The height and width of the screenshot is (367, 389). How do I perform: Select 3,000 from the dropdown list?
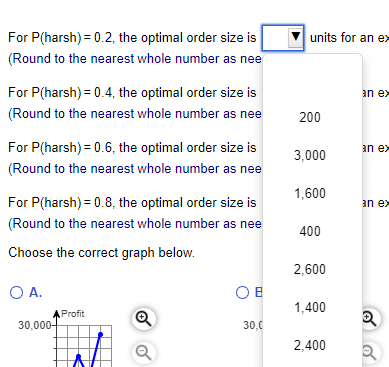pos(310,155)
